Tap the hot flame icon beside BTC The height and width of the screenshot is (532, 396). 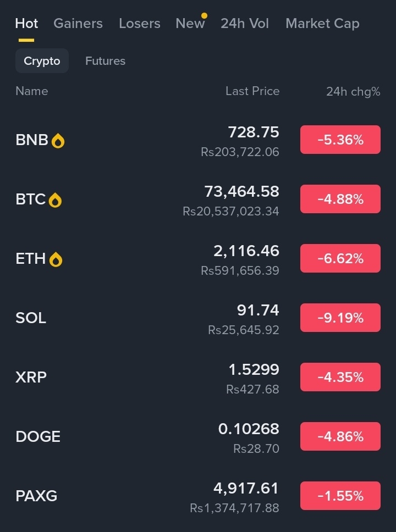[x=55, y=200]
